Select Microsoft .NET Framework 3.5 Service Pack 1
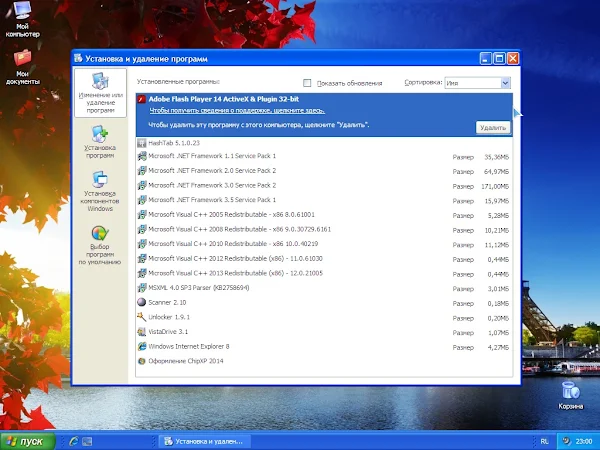 coord(324,200)
